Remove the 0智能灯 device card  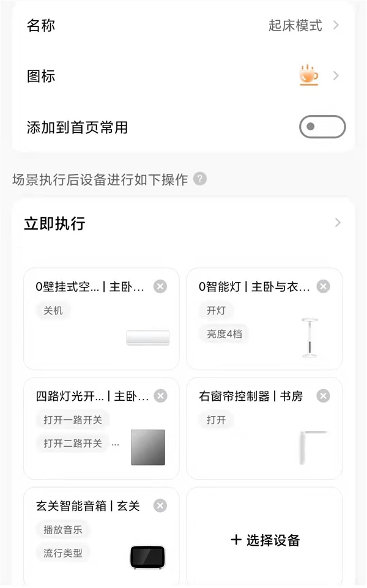pos(323,286)
